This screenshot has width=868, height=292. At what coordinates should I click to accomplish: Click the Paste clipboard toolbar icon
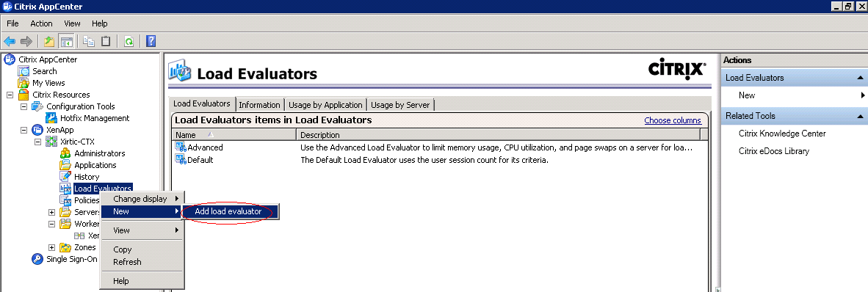pos(105,42)
